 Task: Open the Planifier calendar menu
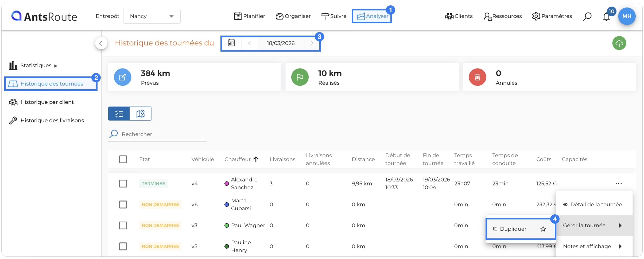250,16
